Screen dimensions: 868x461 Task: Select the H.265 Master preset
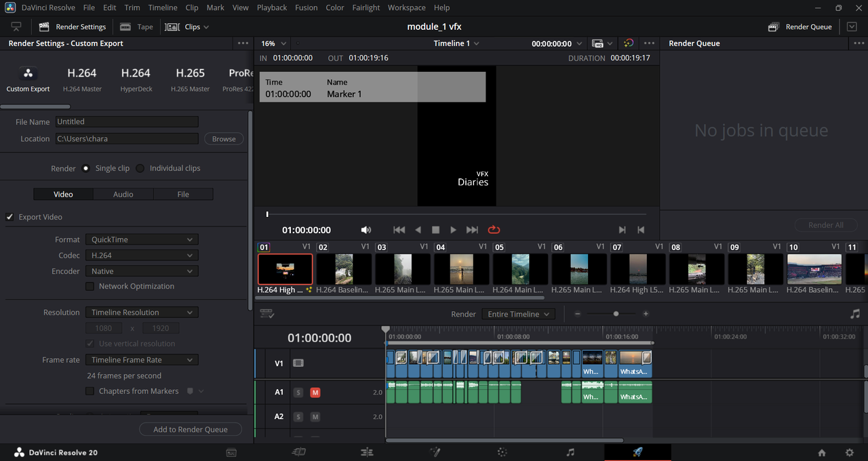click(x=190, y=79)
